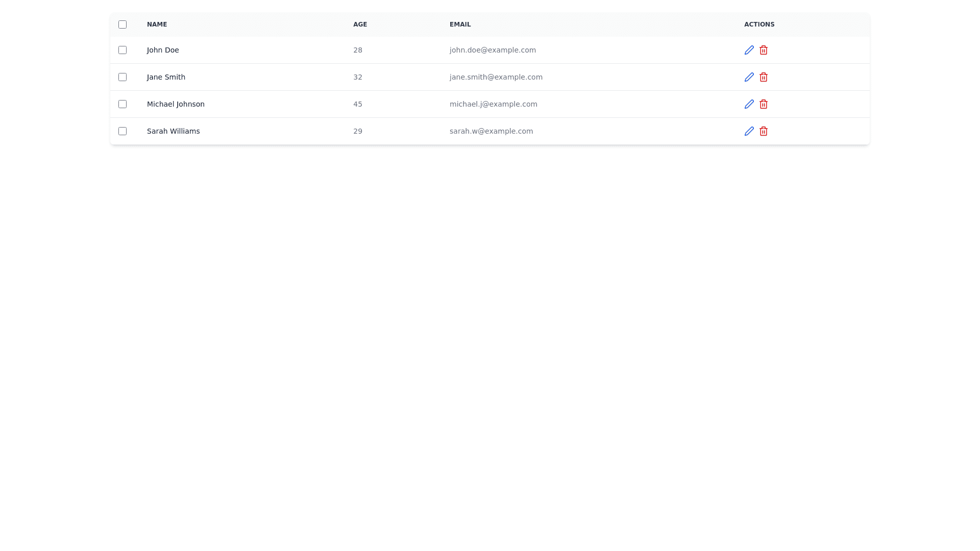Screen dimensions: 980x551
Task: Click the EMAIL column header
Action: tap(460, 24)
